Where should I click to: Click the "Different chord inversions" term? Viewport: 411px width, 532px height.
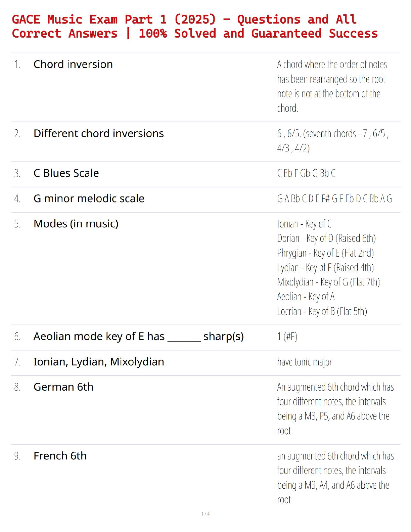click(x=99, y=133)
